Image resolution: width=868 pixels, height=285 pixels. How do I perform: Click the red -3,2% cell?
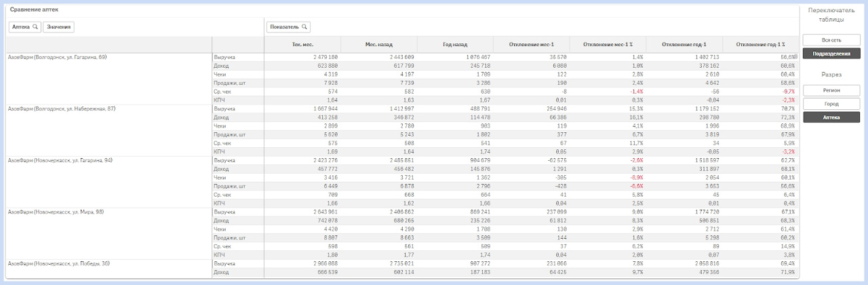(x=788, y=151)
